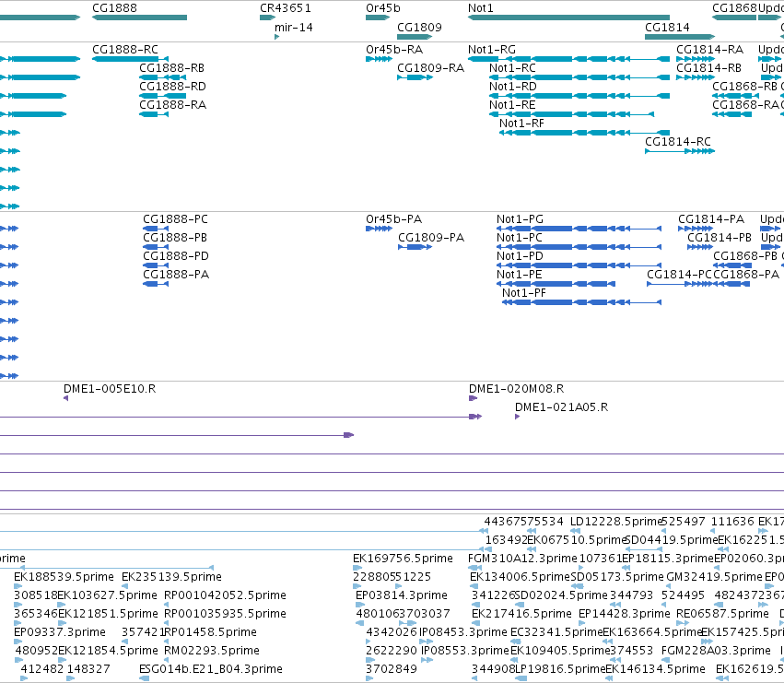This screenshot has width=784, height=683.
Task: Click the EC32341.5prime EST label
Action: coord(556,632)
